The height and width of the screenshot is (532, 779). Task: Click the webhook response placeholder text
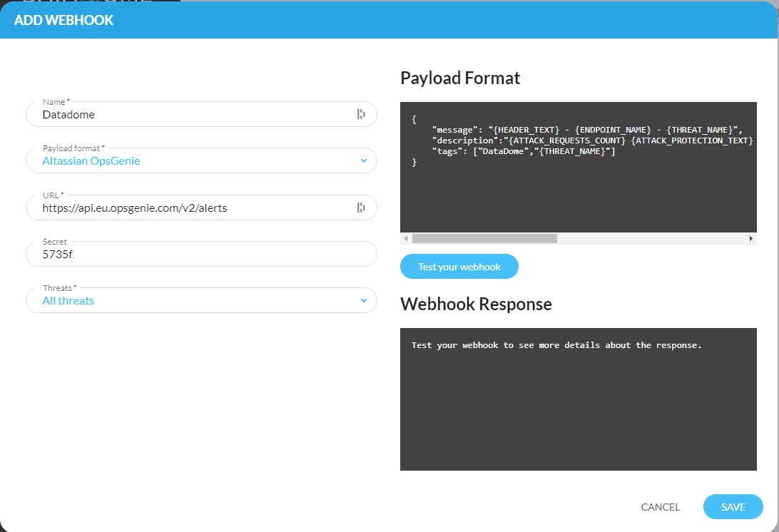point(556,345)
